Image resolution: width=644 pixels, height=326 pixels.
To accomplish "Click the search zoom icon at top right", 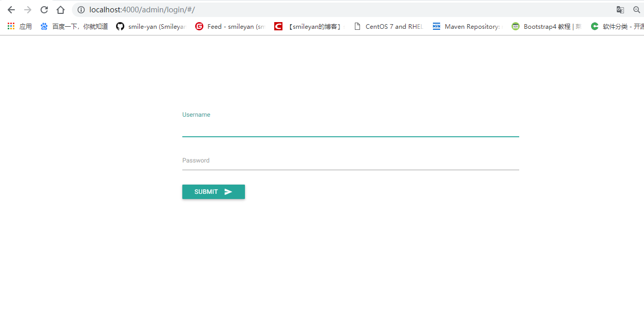I will pos(637,9).
